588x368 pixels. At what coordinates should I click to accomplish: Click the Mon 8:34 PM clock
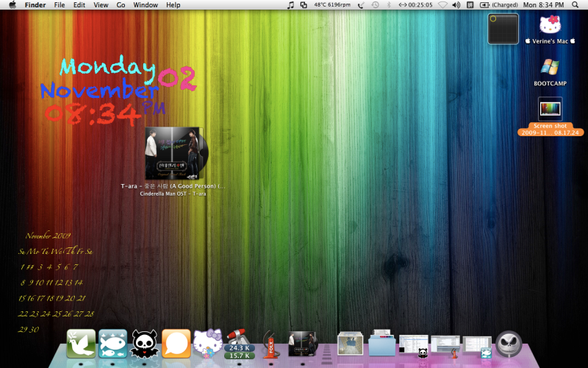(543, 5)
